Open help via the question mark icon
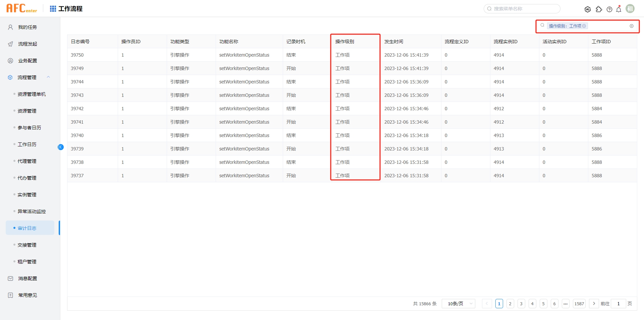This screenshot has height=320, width=644. point(609,9)
